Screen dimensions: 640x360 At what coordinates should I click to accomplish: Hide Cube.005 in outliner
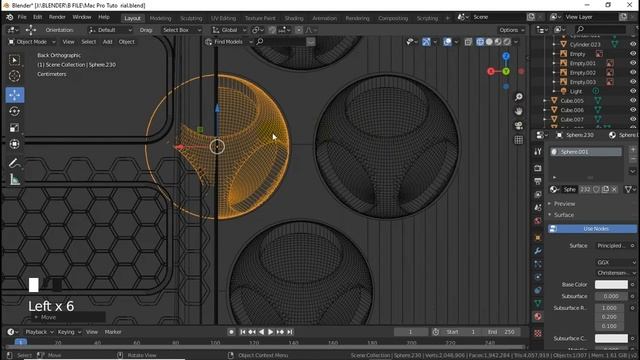(633, 100)
